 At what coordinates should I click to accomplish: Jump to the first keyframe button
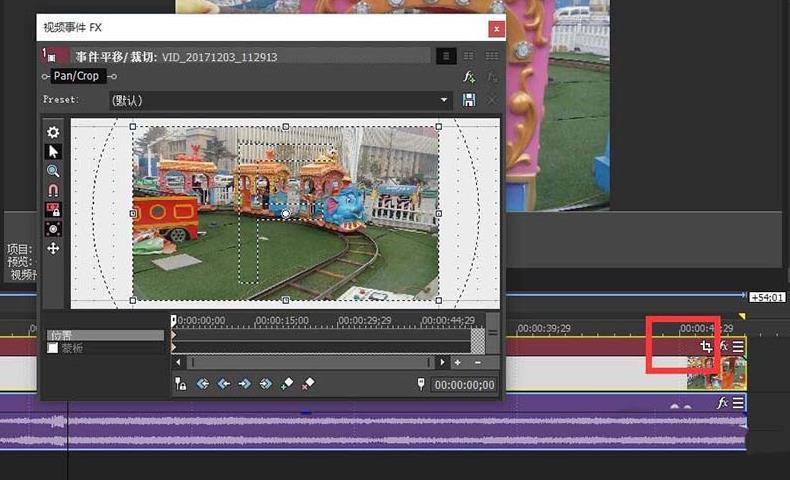tap(203, 384)
